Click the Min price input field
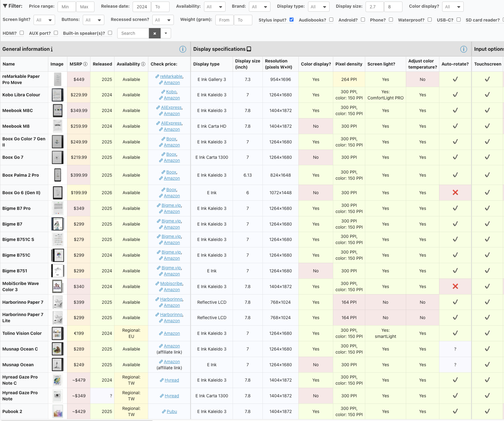The width and height of the screenshot is (504, 421). 67,7
